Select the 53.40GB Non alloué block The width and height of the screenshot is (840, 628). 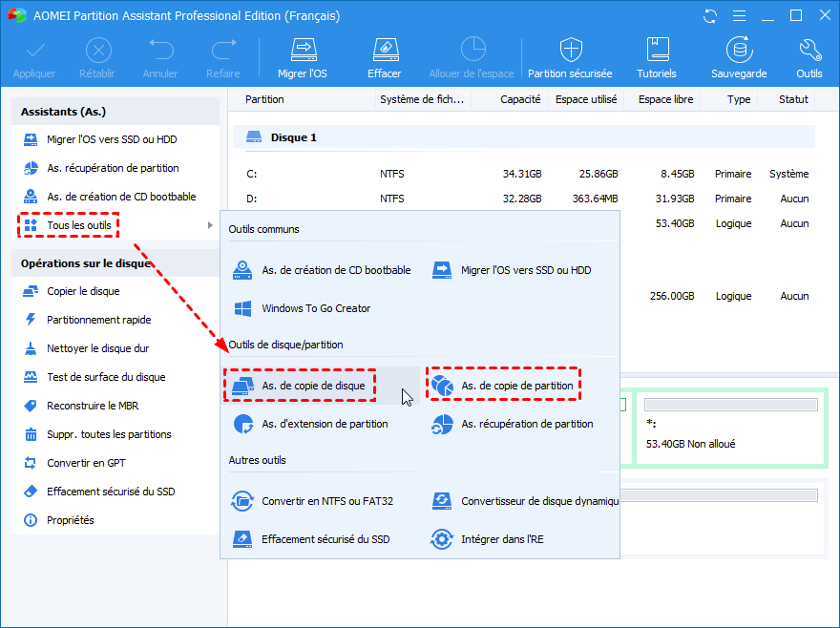pos(731,427)
